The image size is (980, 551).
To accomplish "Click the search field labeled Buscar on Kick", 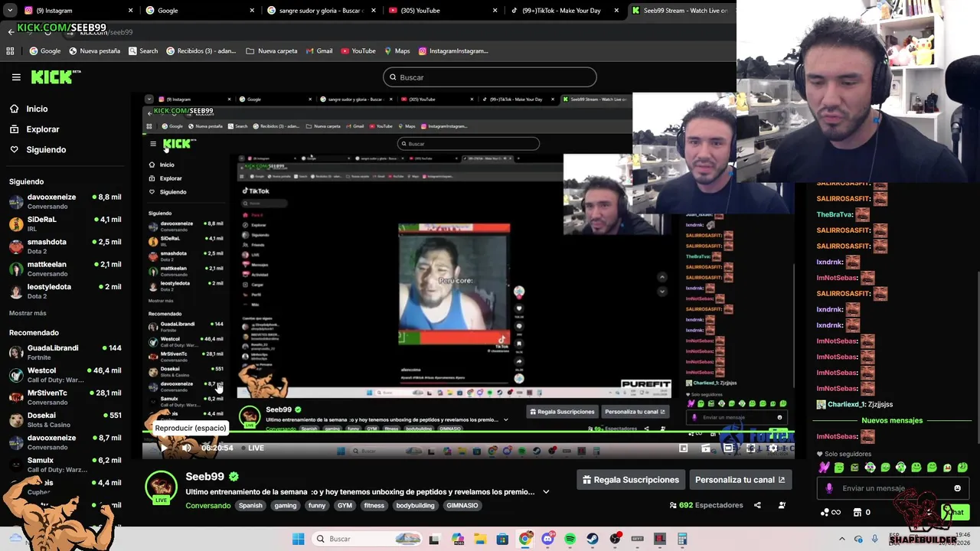I will (489, 77).
